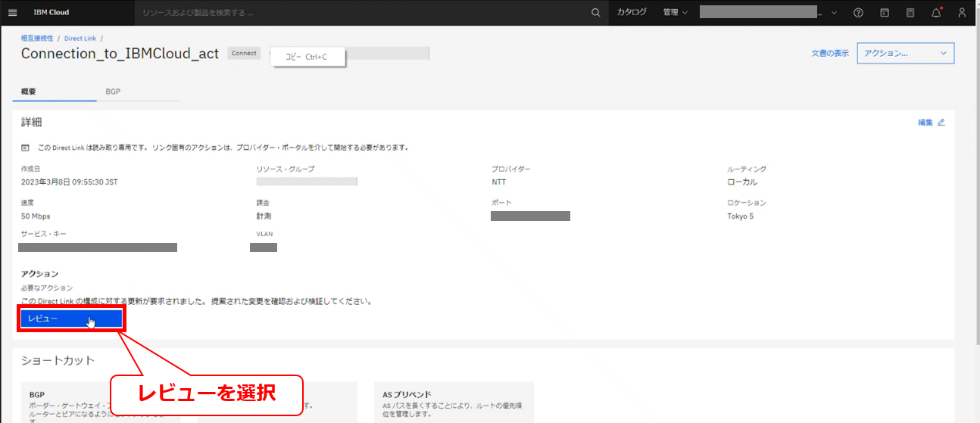Open the cost estimator calculator icon

(x=910, y=12)
